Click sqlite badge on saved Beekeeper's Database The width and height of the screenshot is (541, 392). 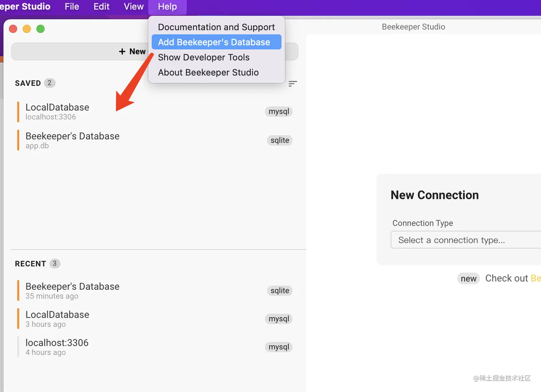tap(280, 140)
